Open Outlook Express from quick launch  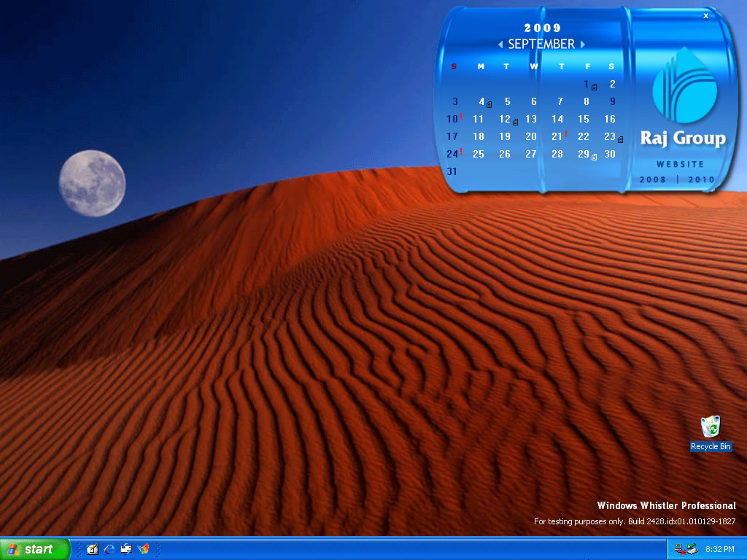pyautogui.click(x=126, y=549)
